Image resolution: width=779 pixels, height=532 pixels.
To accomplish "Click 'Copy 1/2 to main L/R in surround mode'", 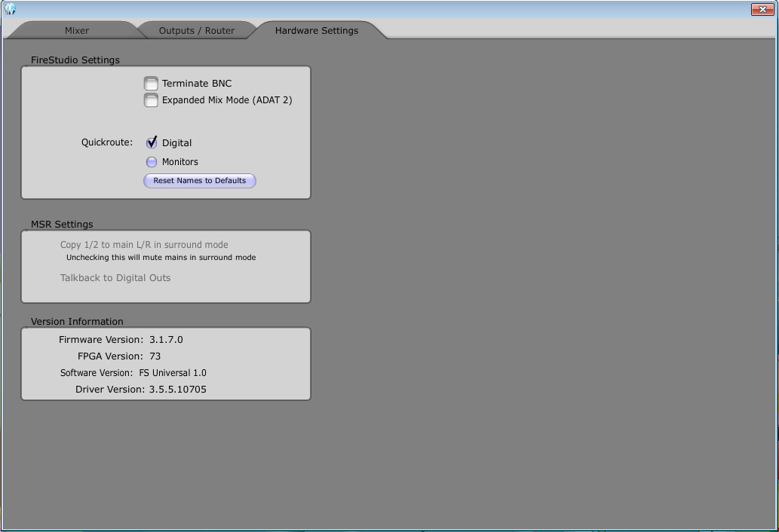I will click(144, 245).
